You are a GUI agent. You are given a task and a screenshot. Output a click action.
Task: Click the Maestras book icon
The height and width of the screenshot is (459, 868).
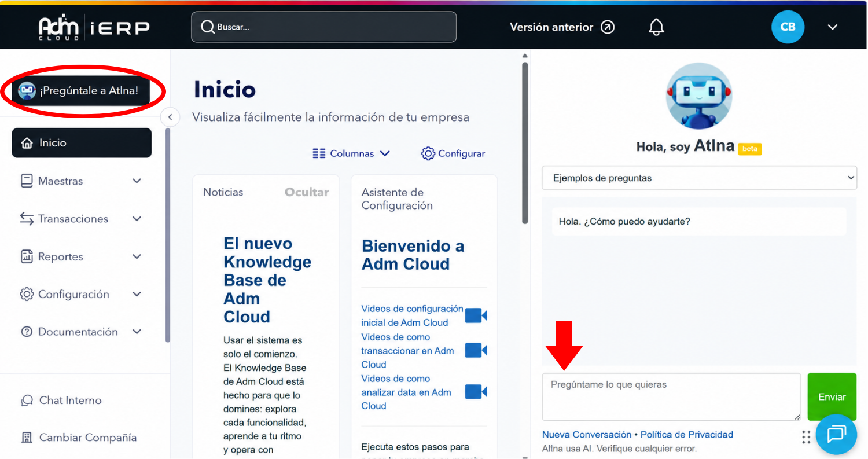[27, 181]
